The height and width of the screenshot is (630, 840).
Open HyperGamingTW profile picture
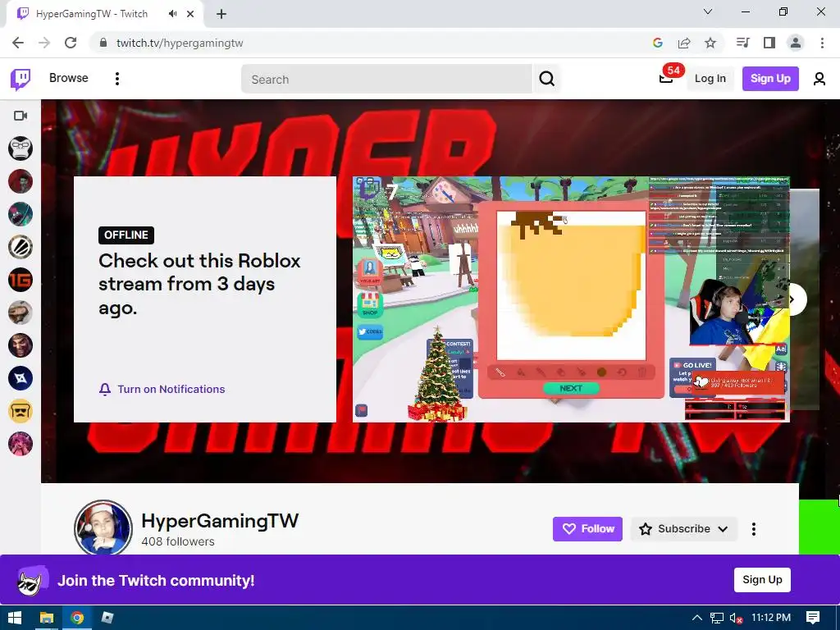point(103,527)
